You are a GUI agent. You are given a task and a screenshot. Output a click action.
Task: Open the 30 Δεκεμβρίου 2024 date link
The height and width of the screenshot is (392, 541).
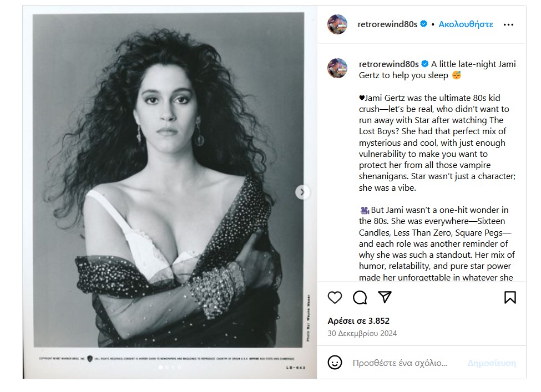[362, 334]
